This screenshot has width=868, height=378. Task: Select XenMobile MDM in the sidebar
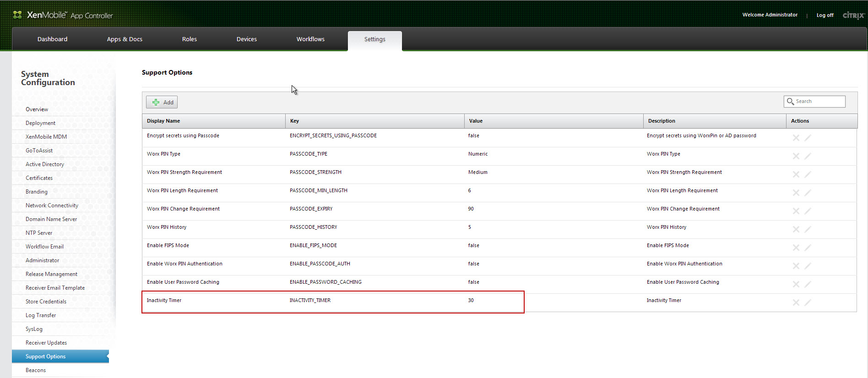coord(46,137)
